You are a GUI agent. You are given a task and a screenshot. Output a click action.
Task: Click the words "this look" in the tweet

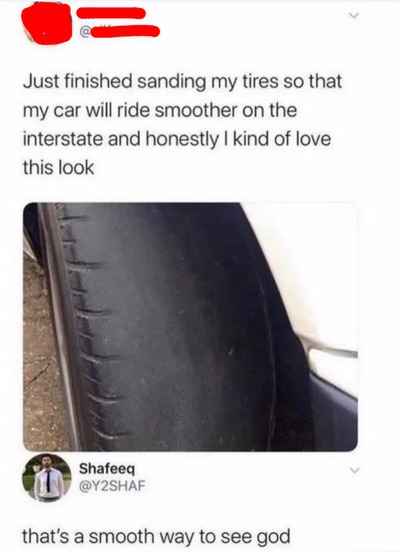(x=58, y=167)
